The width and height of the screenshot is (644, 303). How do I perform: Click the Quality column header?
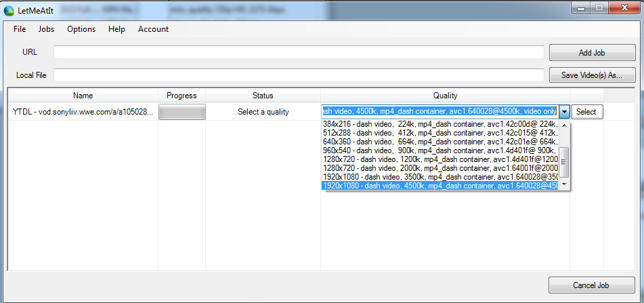coord(445,96)
